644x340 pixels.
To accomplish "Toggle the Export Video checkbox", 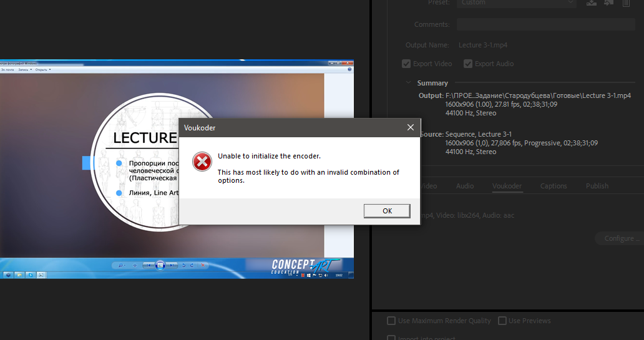I will pyautogui.click(x=406, y=64).
